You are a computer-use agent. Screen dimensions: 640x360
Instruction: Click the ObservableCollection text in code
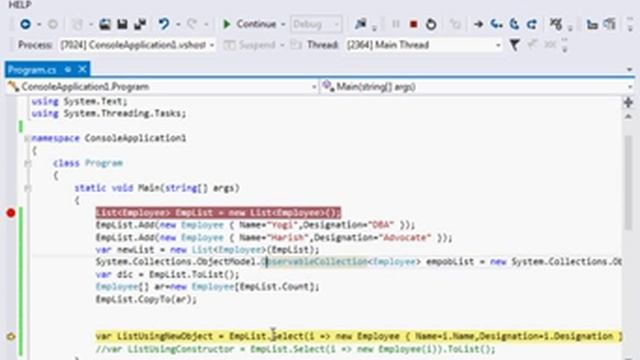pos(314,262)
